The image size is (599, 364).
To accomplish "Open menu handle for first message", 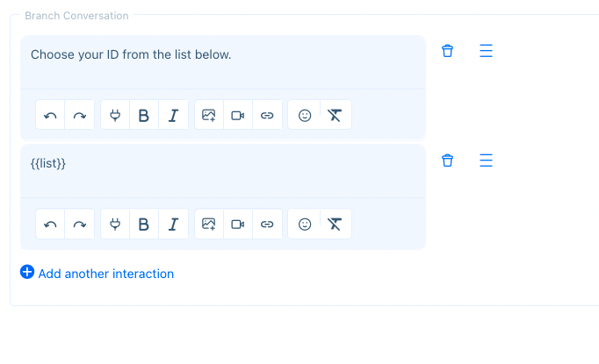I will [486, 51].
